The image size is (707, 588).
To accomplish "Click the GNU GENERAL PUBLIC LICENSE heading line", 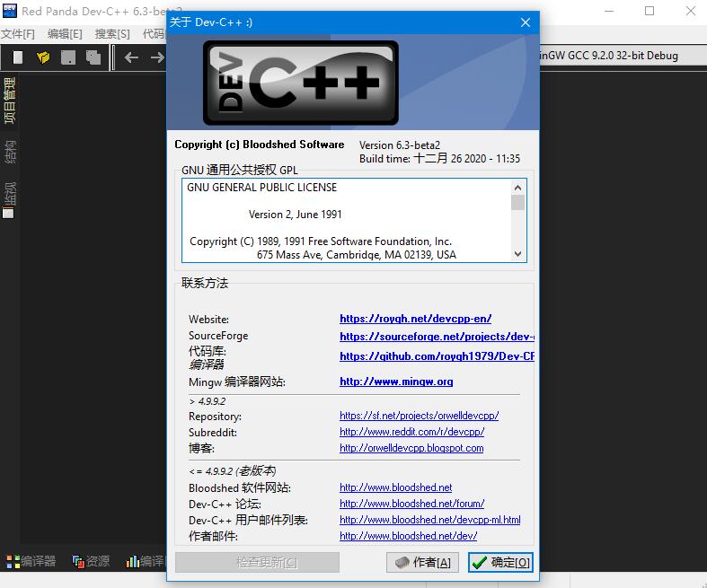I will click(x=262, y=188).
